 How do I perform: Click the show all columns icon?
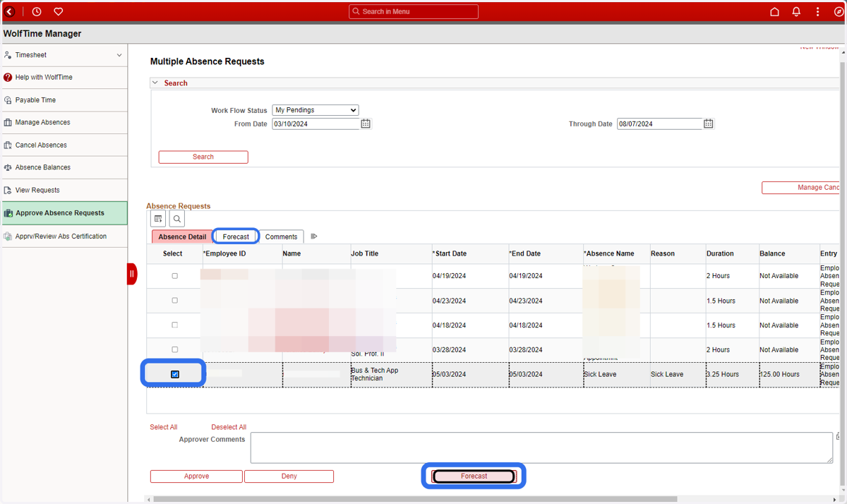(314, 236)
